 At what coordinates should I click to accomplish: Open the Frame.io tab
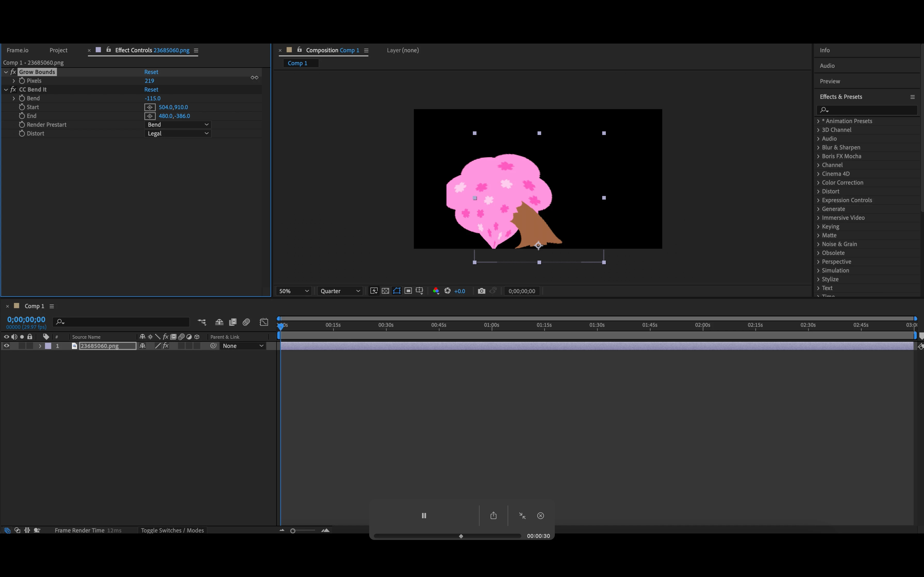pyautogui.click(x=18, y=50)
